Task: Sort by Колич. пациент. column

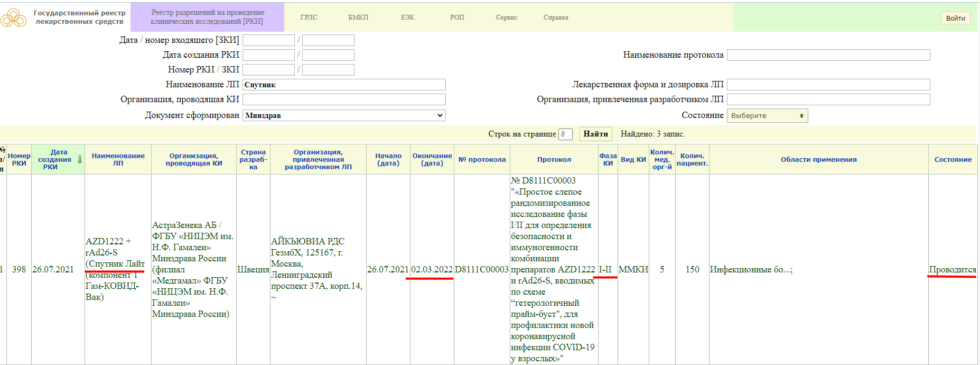Action: coord(692,159)
